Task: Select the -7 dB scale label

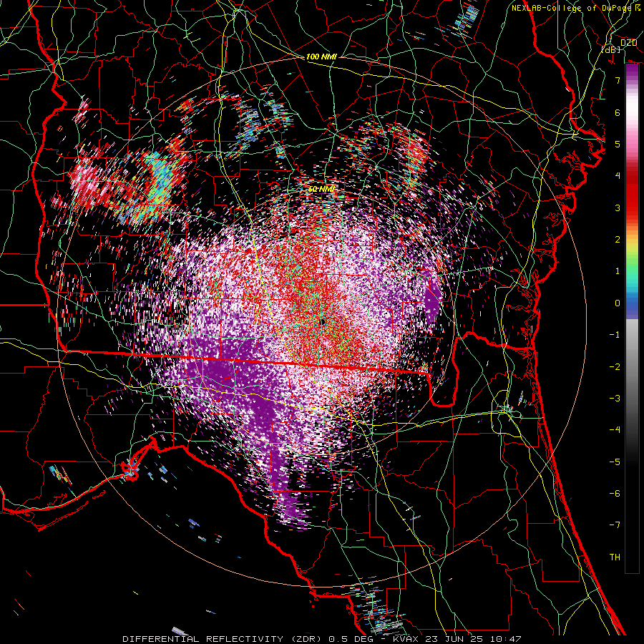Action: [x=615, y=525]
